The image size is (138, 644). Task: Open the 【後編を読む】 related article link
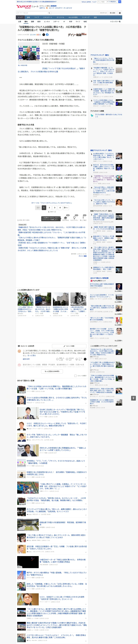[x=51, y=228]
